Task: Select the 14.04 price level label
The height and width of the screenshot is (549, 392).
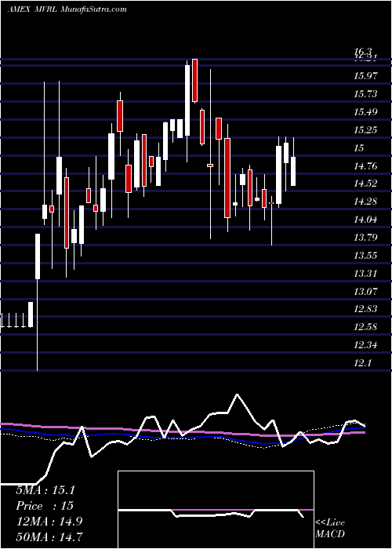Action: click(x=366, y=220)
